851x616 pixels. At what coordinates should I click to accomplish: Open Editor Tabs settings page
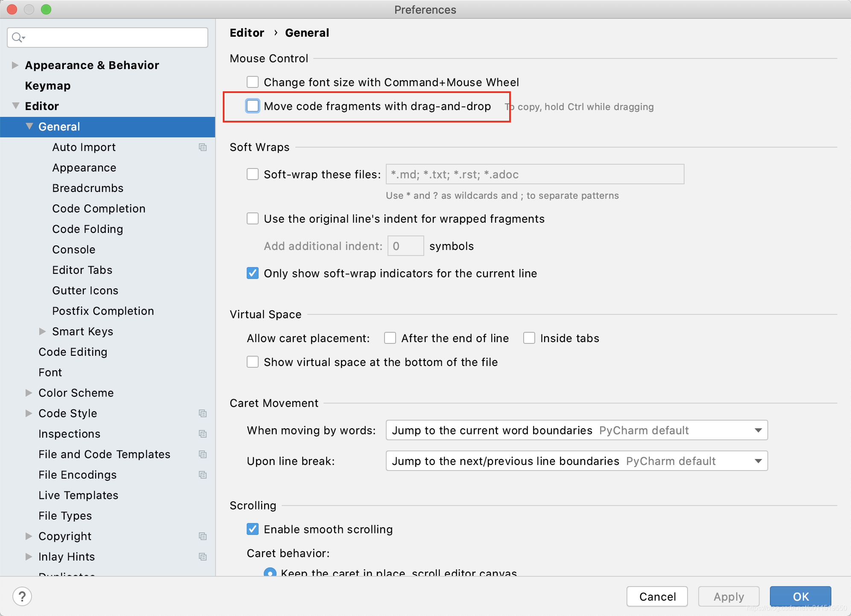click(x=82, y=270)
